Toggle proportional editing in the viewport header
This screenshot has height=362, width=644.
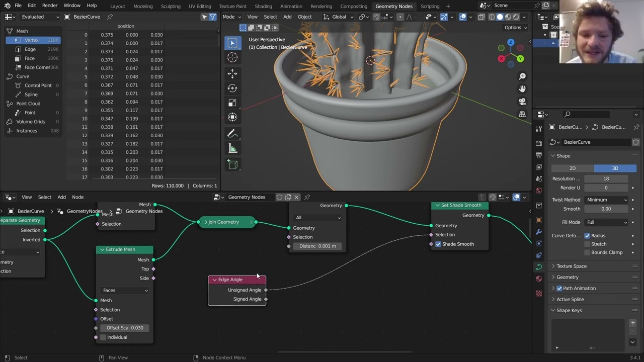pos(400,17)
